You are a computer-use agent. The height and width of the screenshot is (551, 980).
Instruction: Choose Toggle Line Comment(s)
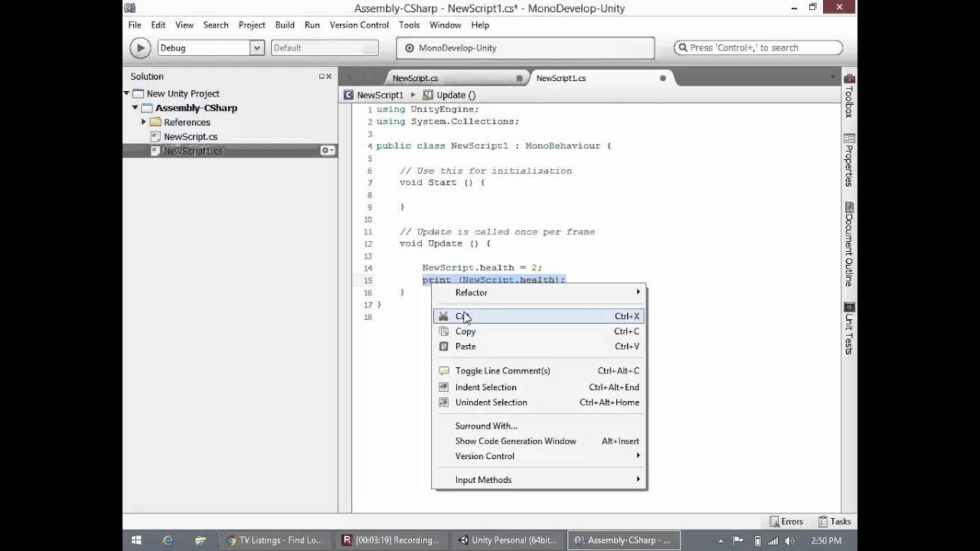pos(540,370)
